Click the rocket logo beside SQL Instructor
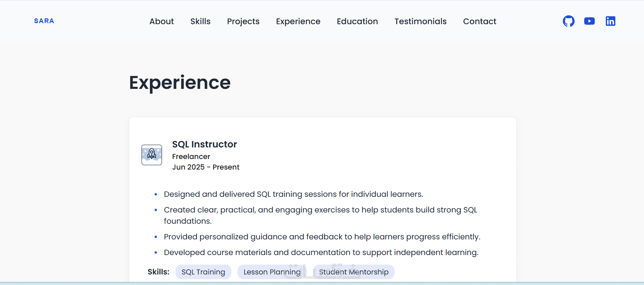Viewport: 644px width, 285px height. (x=152, y=155)
